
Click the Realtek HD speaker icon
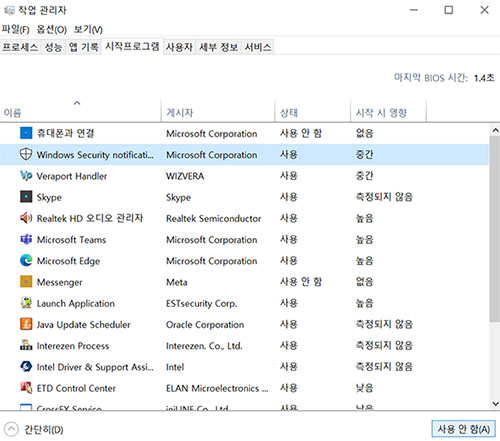pos(26,218)
